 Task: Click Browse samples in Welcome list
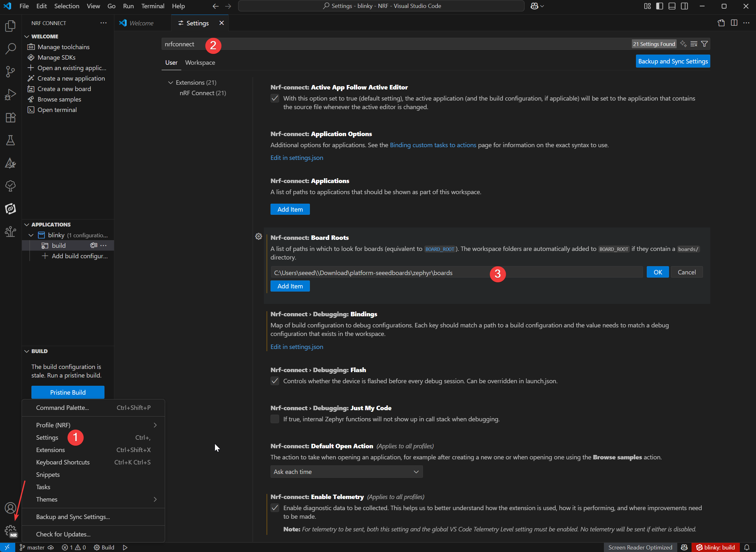[59, 99]
